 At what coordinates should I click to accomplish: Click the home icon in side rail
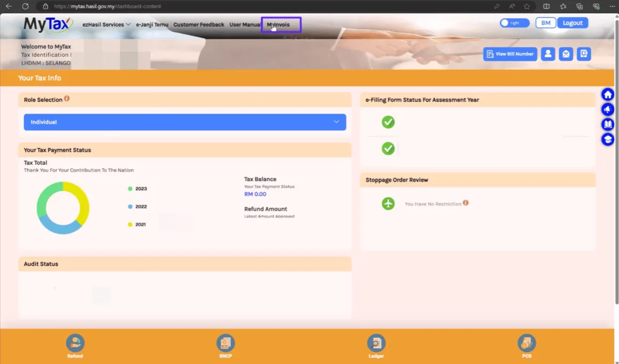608,94
